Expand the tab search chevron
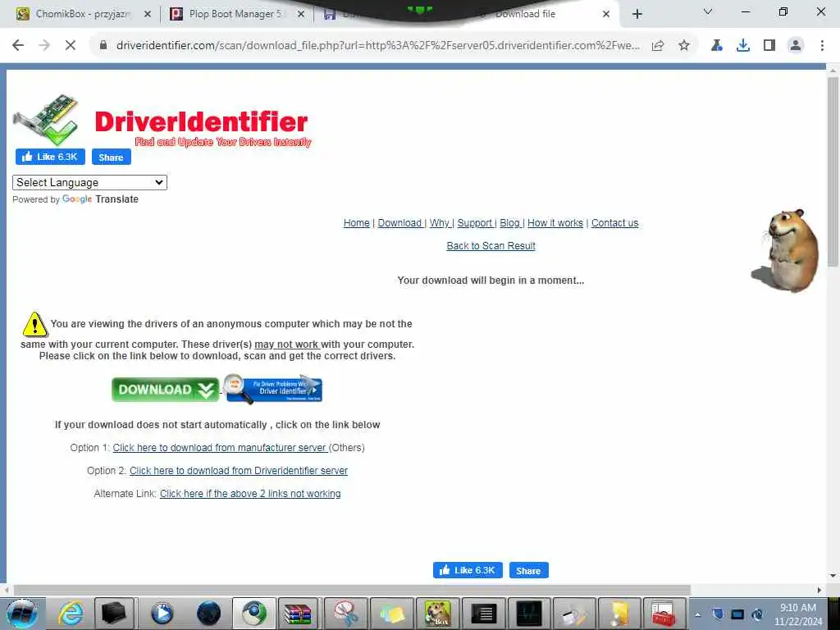 tap(708, 11)
